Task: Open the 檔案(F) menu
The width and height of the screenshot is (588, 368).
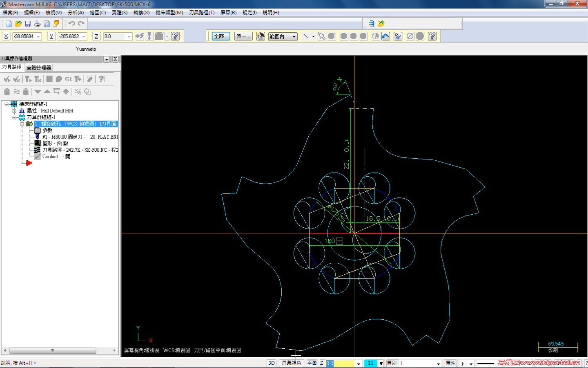Action: [11, 13]
